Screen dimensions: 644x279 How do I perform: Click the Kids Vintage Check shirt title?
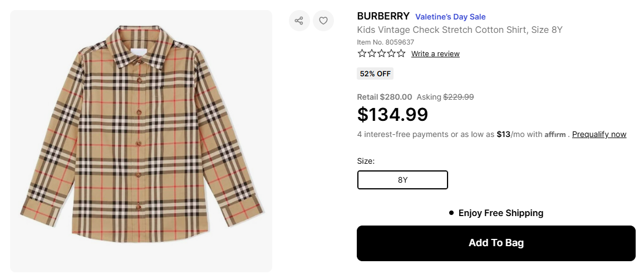tap(460, 30)
